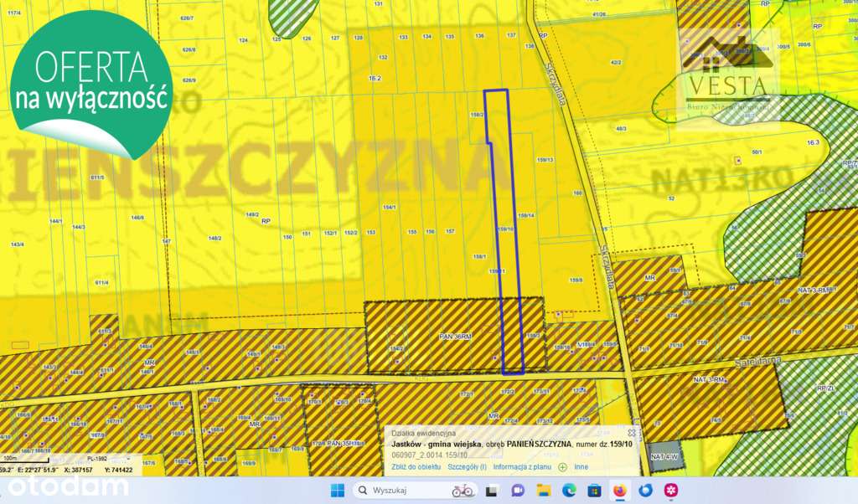The height and width of the screenshot is (504, 858).
Task: Open the pink flower app on taskbar
Action: pyautogui.click(x=671, y=491)
